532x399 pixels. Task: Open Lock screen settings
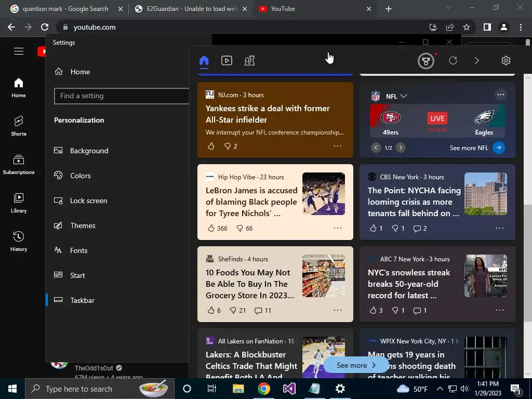click(81, 201)
